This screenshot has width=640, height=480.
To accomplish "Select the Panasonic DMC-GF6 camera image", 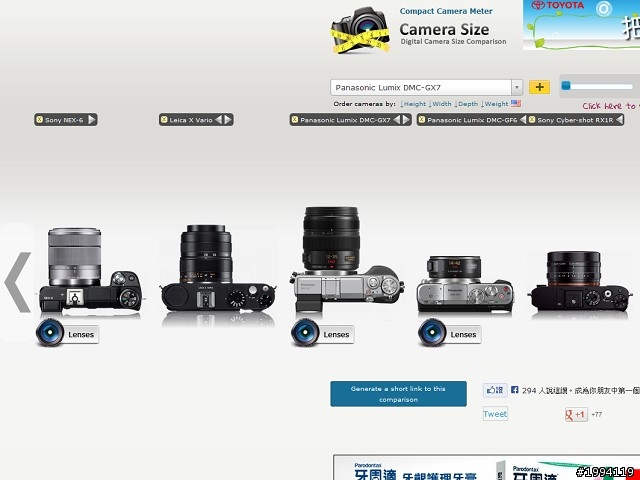I will [x=465, y=284].
